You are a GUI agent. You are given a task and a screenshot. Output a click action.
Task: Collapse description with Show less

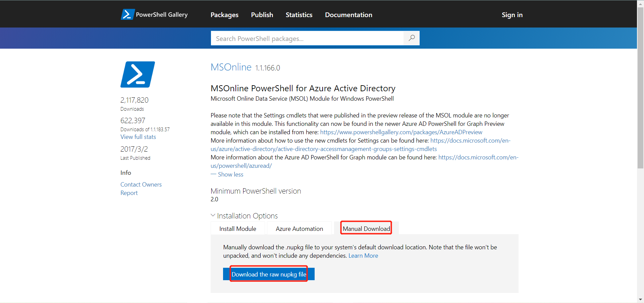pos(227,174)
